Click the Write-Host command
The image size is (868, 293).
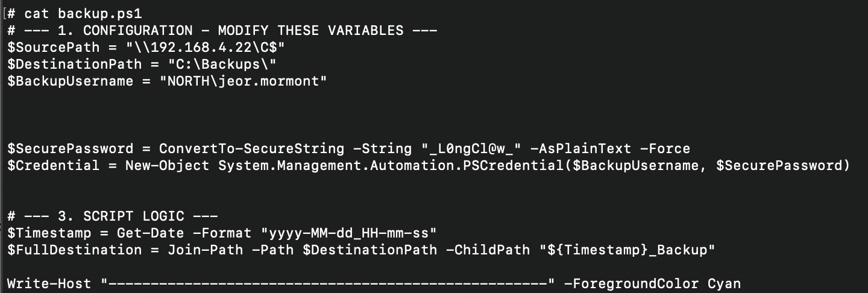[x=49, y=283]
